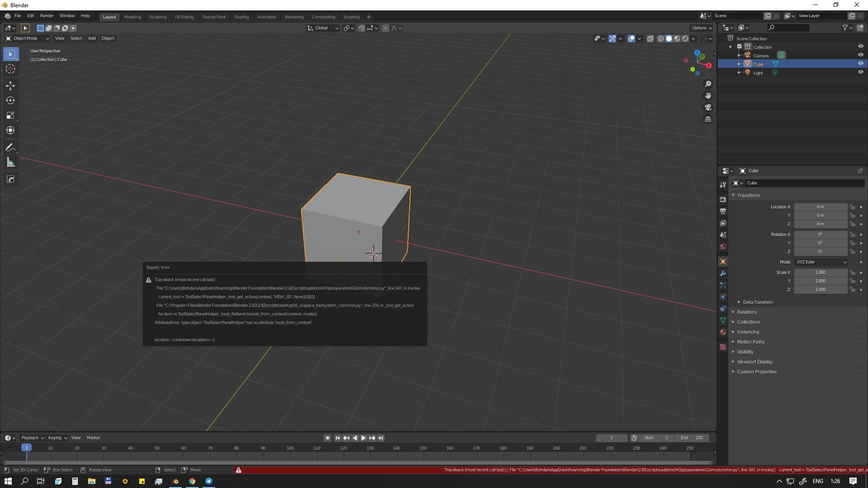This screenshot has width=868, height=488.
Task: Open the outliner filter dropdown
Action: pyautogui.click(x=847, y=28)
